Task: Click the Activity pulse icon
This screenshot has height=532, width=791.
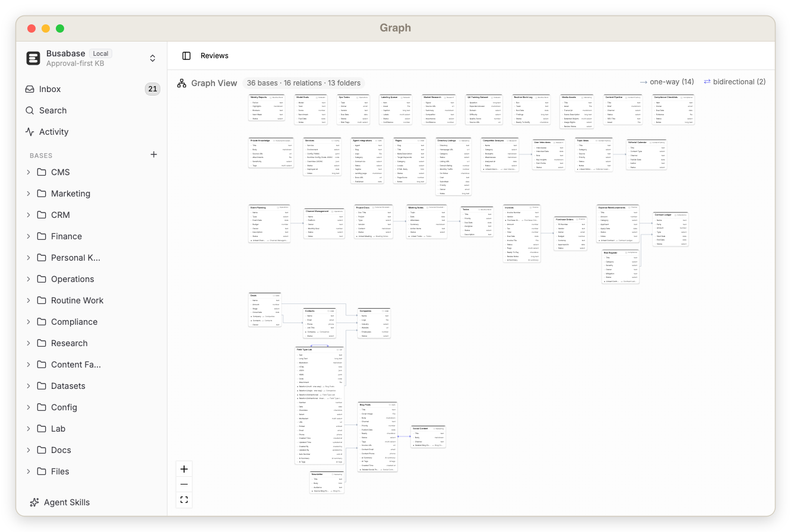Action: 30,132
